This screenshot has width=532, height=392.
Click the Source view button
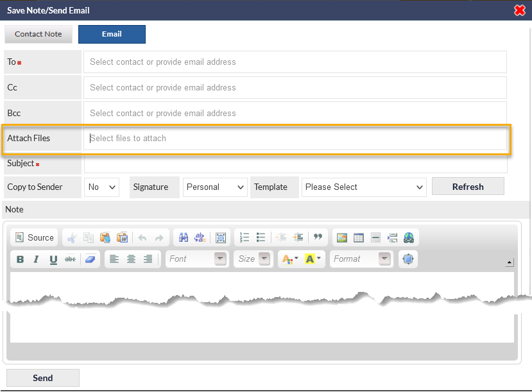[34, 237]
